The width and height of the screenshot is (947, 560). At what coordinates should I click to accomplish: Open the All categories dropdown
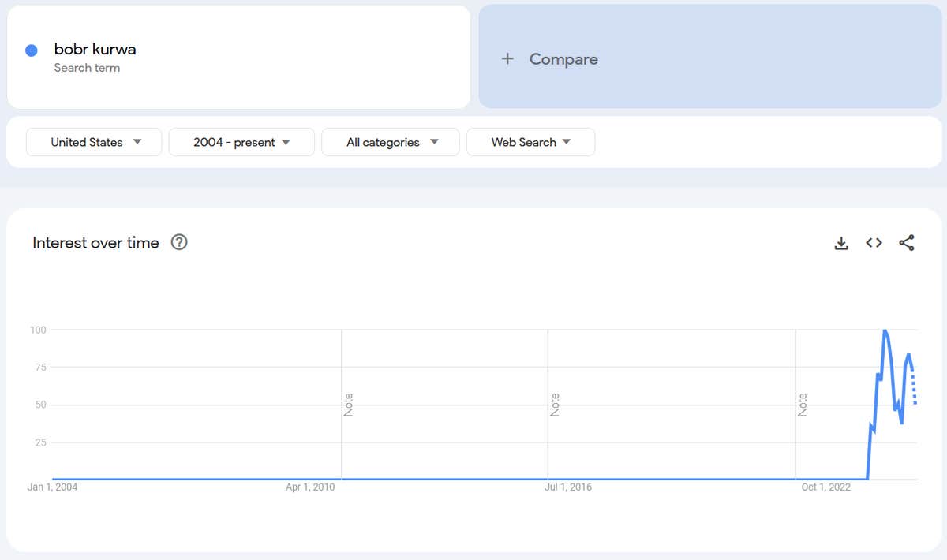tap(391, 142)
